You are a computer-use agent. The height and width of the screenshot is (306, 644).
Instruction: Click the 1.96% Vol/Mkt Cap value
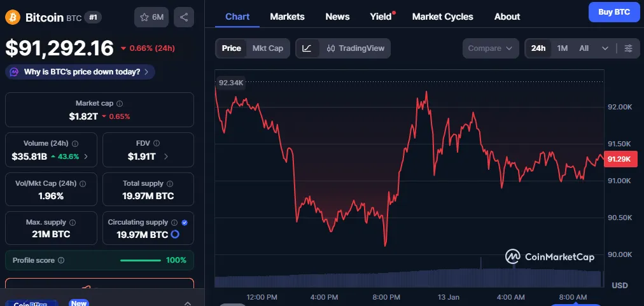(x=51, y=196)
